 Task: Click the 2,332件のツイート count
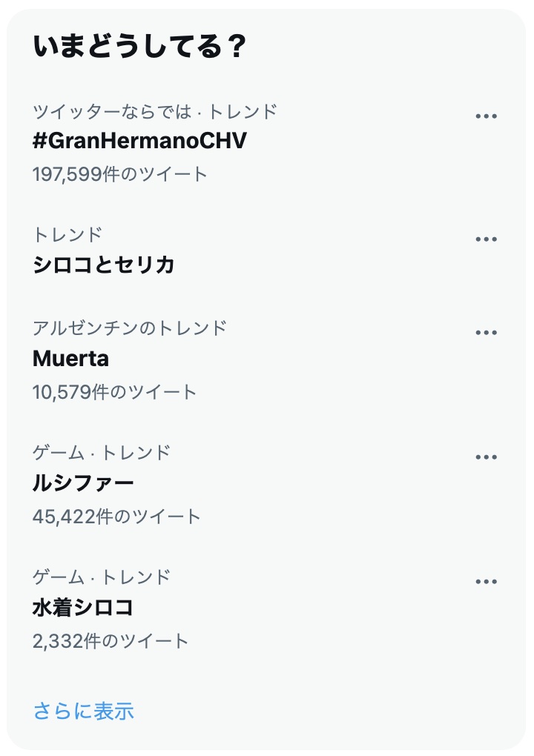click(111, 640)
